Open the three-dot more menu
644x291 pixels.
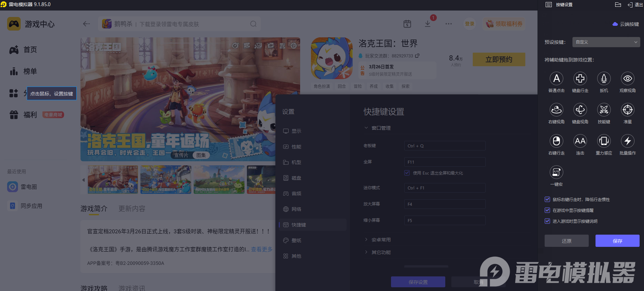pos(448,24)
